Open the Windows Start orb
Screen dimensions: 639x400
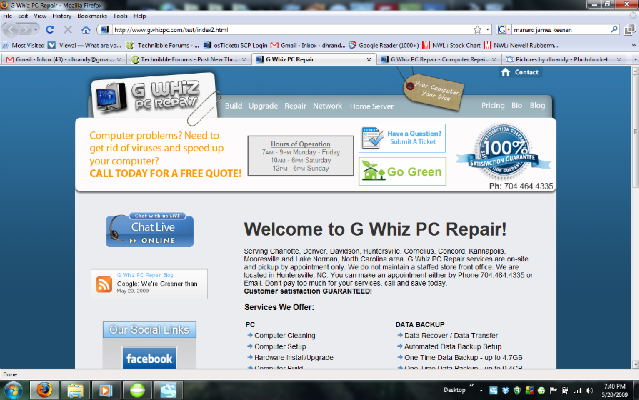click(13, 390)
